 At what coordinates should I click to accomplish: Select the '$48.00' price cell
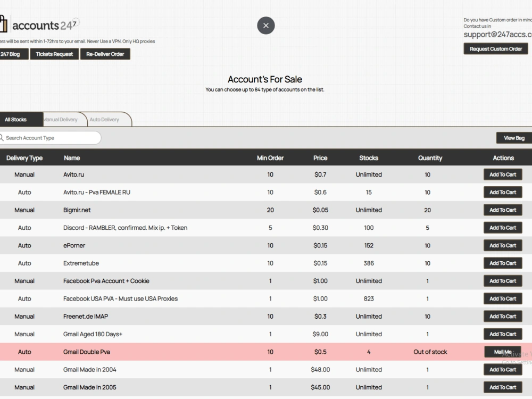click(320, 370)
